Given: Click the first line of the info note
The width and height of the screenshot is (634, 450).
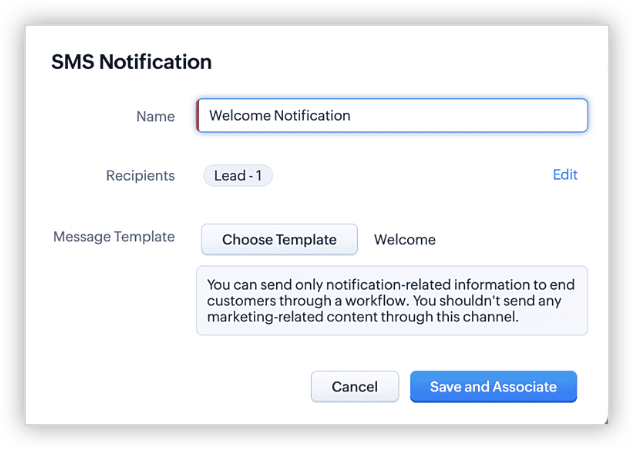Looking at the screenshot, I should (392, 283).
